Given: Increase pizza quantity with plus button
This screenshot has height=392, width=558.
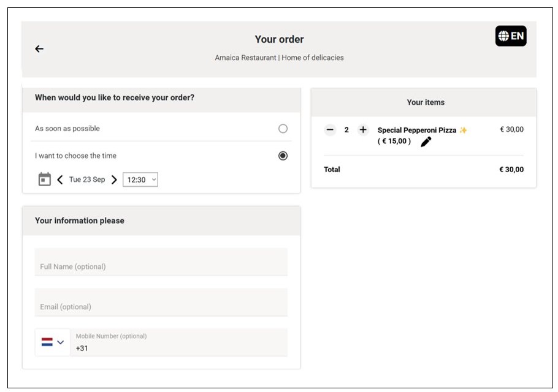Looking at the screenshot, I should point(363,130).
